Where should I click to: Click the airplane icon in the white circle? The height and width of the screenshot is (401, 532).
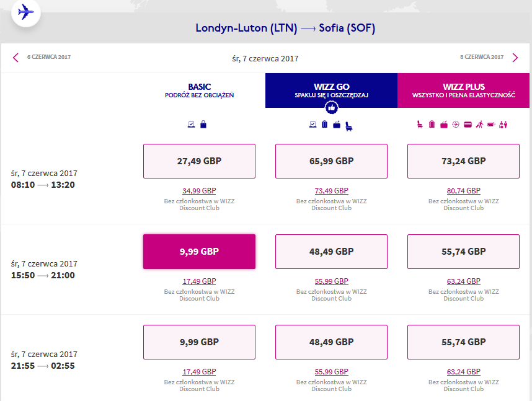tap(26, 12)
